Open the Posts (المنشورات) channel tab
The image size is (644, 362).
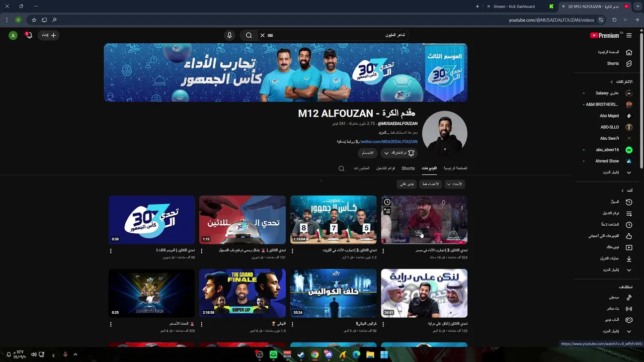pos(361,168)
